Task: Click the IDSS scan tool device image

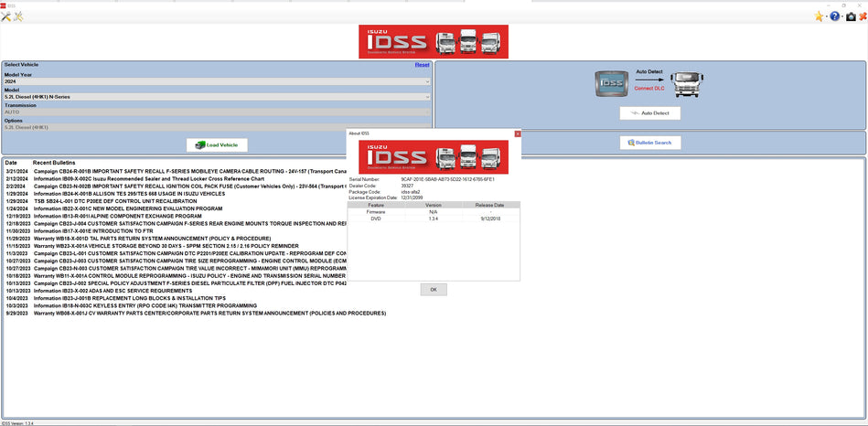Action: point(611,83)
